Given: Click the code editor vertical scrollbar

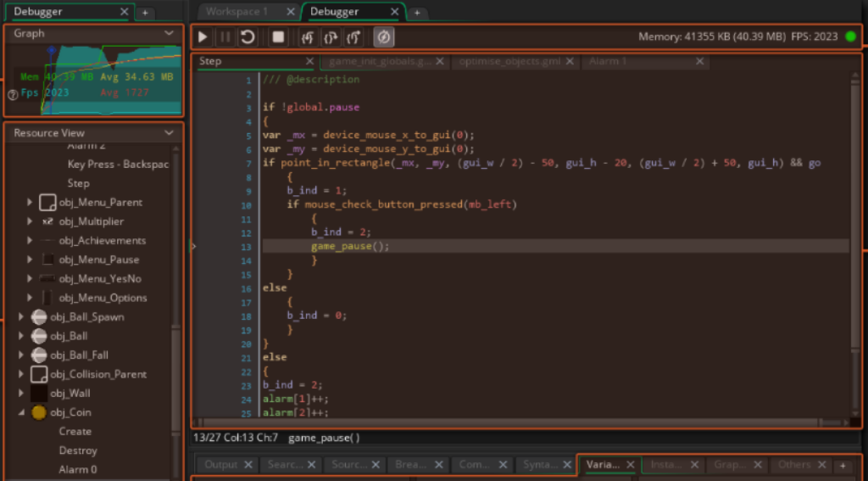Looking at the screenshot, I should [x=855, y=216].
